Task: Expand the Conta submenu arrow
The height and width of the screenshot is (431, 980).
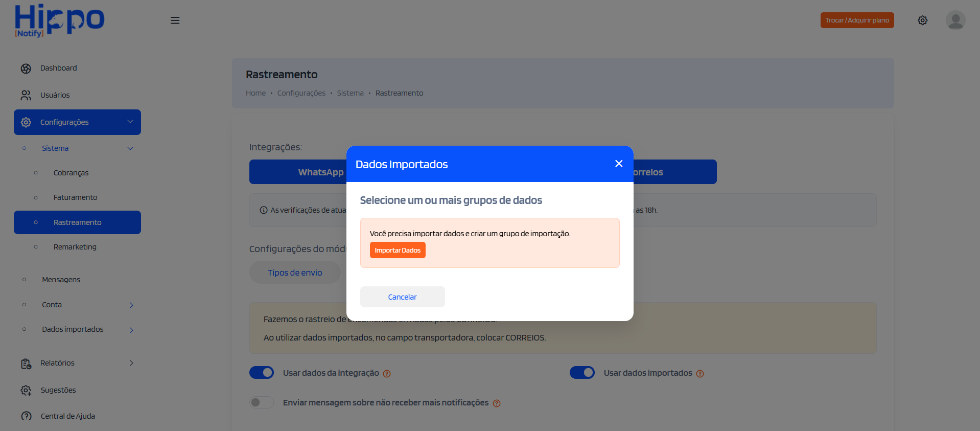Action: coord(131,305)
